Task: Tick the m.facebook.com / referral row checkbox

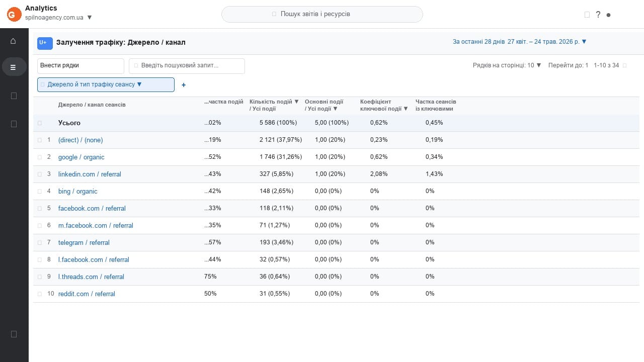Action: (x=40, y=225)
